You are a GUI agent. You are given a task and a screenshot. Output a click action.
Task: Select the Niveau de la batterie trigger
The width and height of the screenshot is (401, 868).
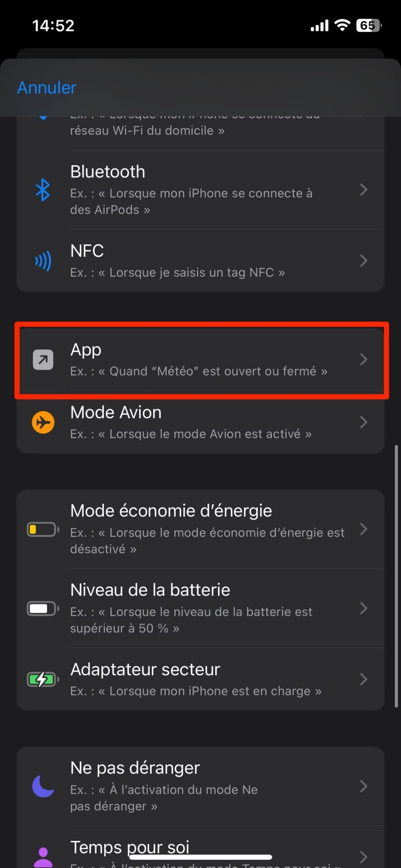(x=200, y=608)
